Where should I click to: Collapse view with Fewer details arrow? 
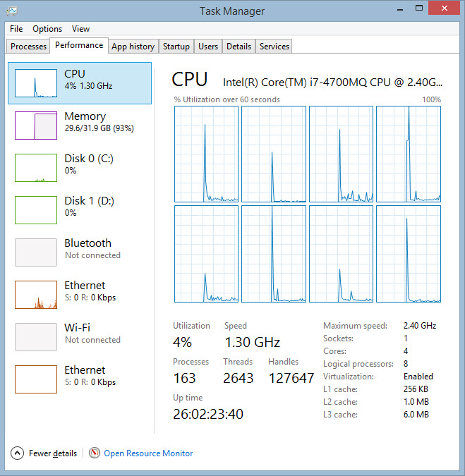tap(18, 453)
